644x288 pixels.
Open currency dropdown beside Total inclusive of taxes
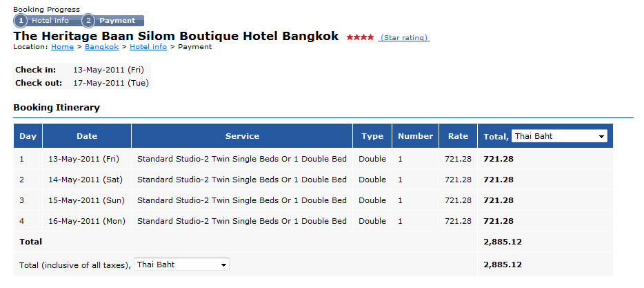tap(182, 265)
